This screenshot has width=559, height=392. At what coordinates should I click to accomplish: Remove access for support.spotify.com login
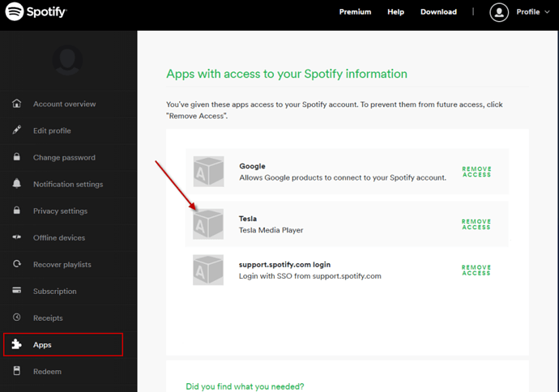pyautogui.click(x=476, y=271)
